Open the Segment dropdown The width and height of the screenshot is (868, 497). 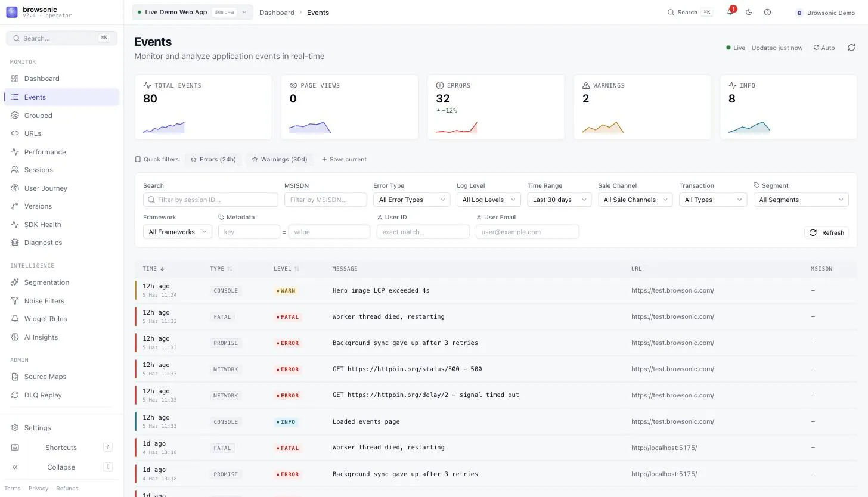[801, 200]
